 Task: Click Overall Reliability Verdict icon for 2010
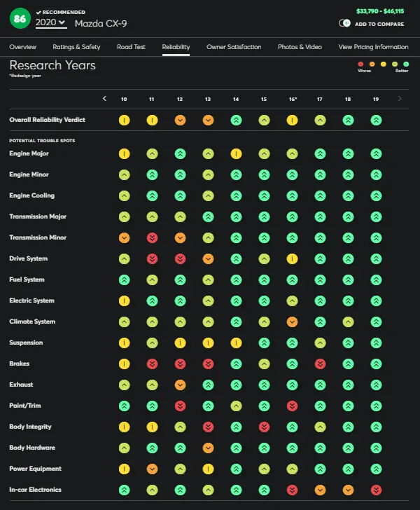coord(124,120)
